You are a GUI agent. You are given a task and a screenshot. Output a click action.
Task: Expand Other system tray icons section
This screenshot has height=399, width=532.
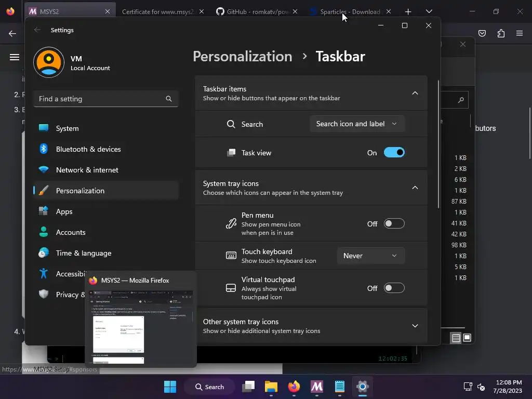coord(415,326)
